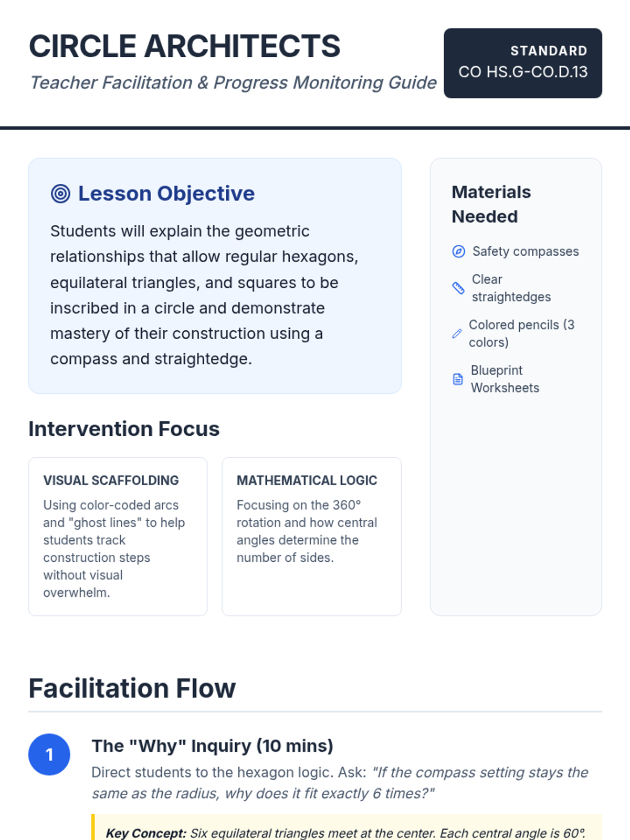Click the Materials Needed heading
The width and height of the screenshot is (630, 840).
pyautogui.click(x=491, y=204)
